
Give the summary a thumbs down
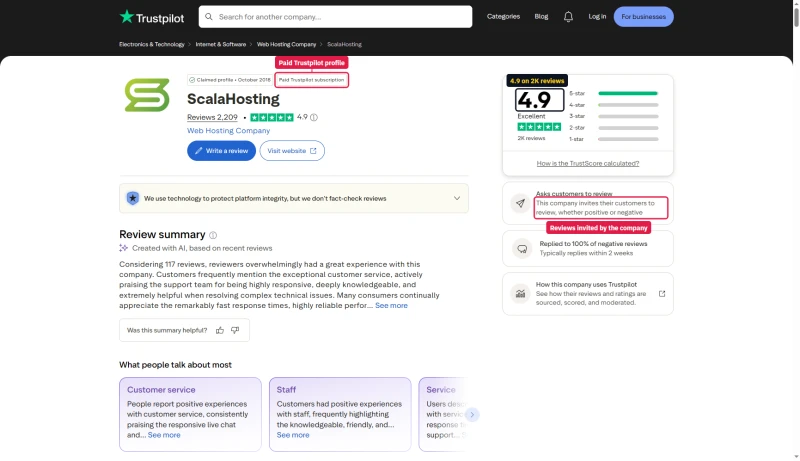point(235,330)
